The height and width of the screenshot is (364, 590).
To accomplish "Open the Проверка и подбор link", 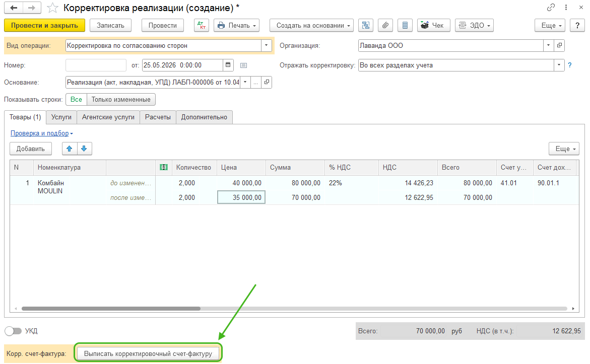I will 39,133.
